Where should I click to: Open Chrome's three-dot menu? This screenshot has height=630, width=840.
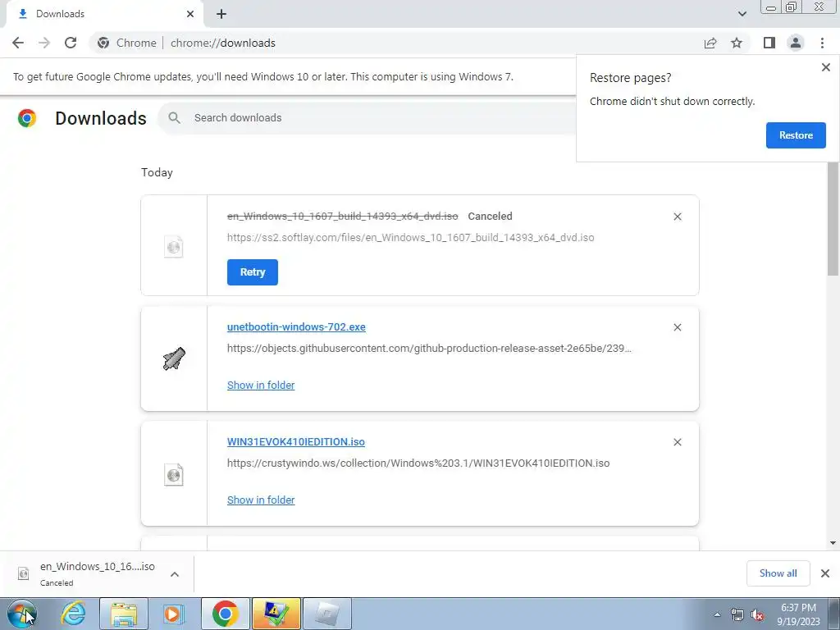(x=822, y=43)
